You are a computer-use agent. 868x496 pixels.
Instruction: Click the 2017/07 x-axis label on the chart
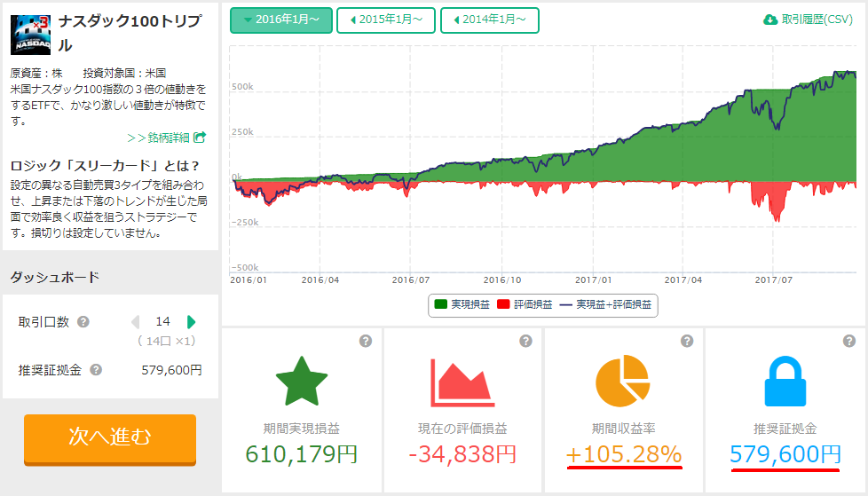point(773,280)
